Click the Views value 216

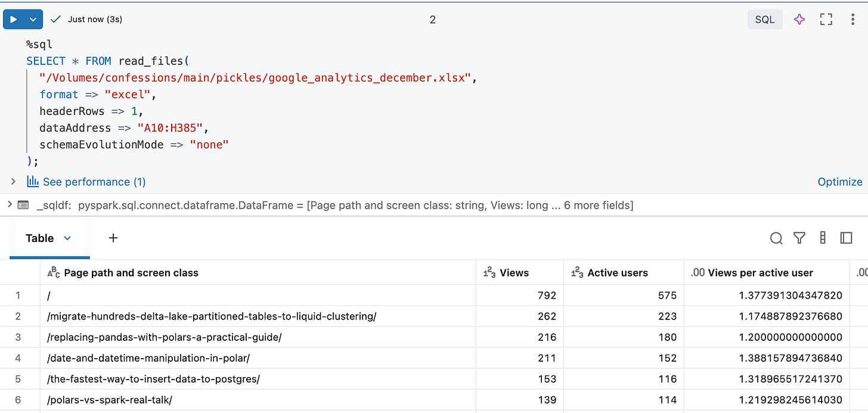tap(547, 337)
